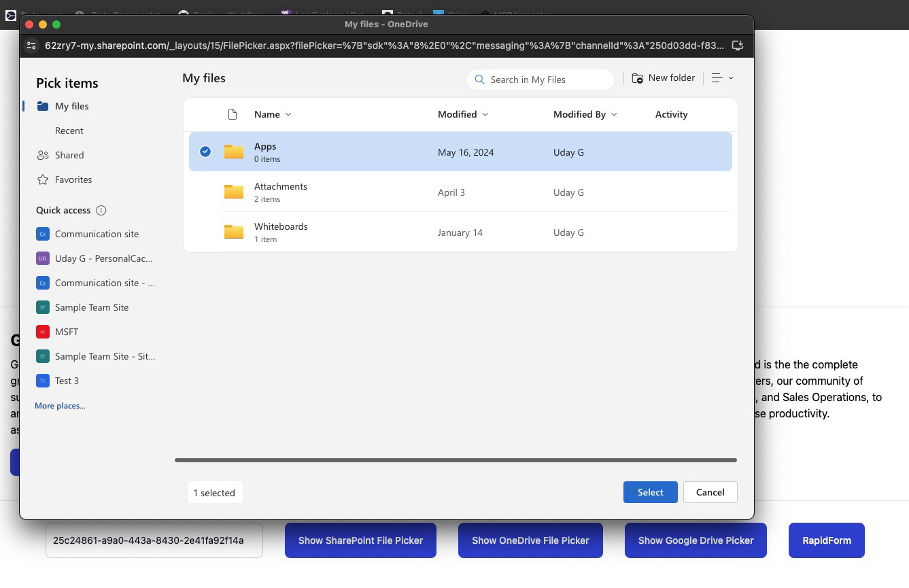This screenshot has height=588, width=909.
Task: Focus the GUID text input field
Action: (x=154, y=540)
